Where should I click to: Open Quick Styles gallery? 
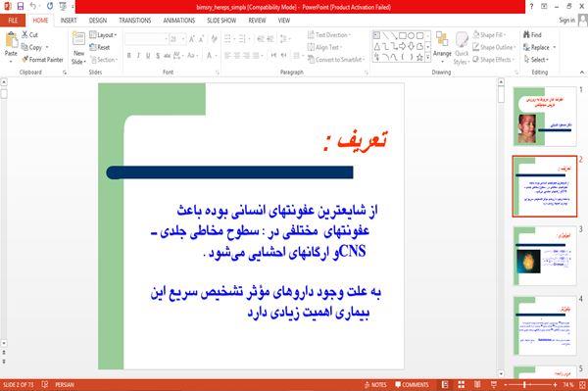tap(462, 48)
